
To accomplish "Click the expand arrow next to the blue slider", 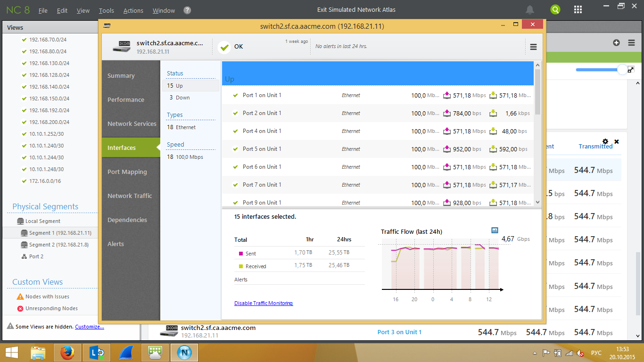I will [x=631, y=69].
